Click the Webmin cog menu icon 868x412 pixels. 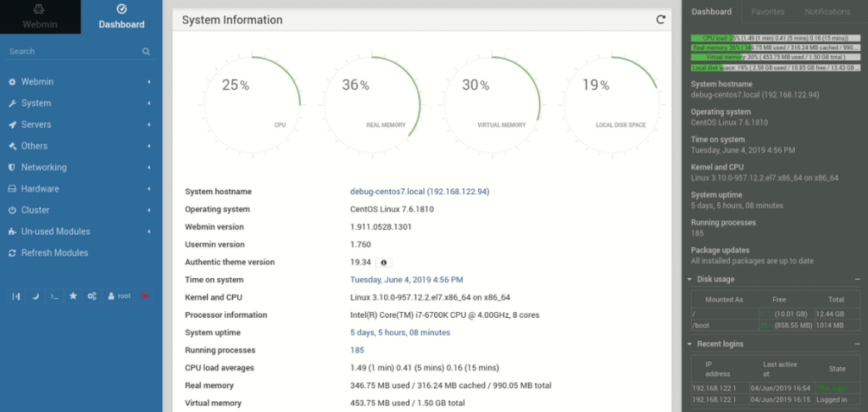12,82
